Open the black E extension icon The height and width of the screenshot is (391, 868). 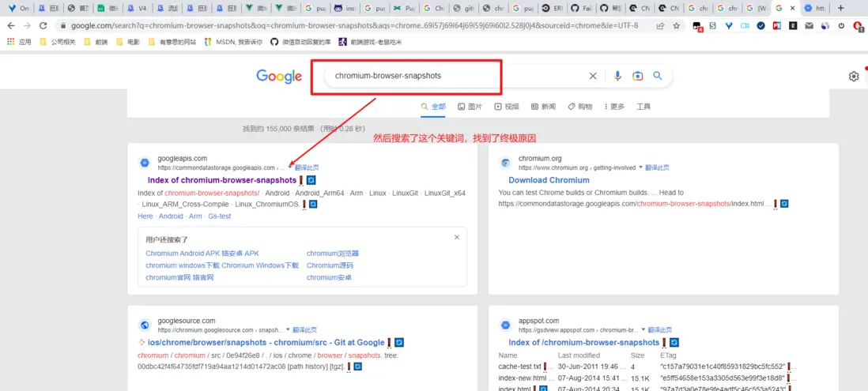coord(793,26)
